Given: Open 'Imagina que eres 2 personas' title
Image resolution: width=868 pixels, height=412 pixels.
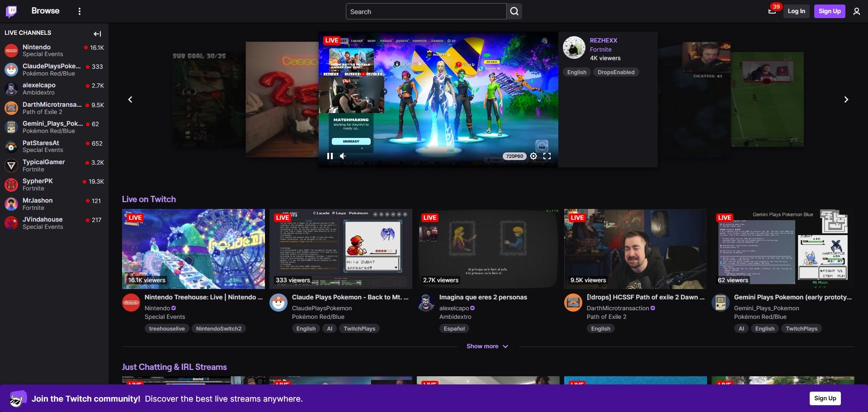Looking at the screenshot, I should (483, 297).
